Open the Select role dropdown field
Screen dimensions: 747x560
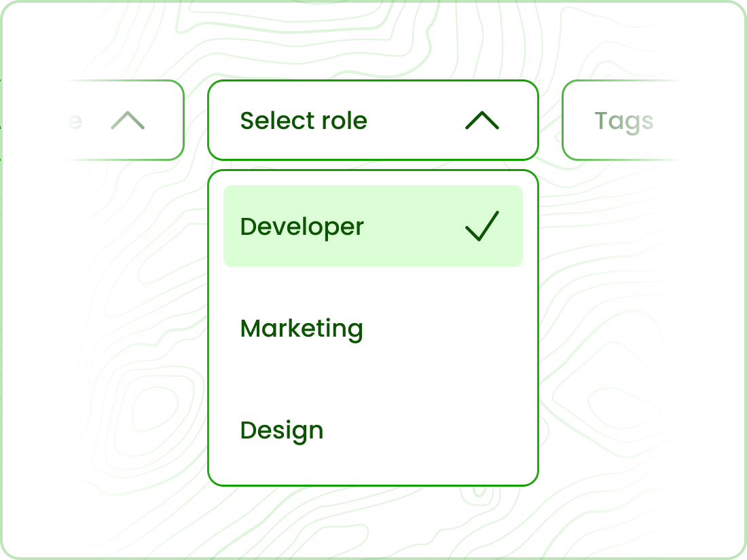(x=373, y=120)
